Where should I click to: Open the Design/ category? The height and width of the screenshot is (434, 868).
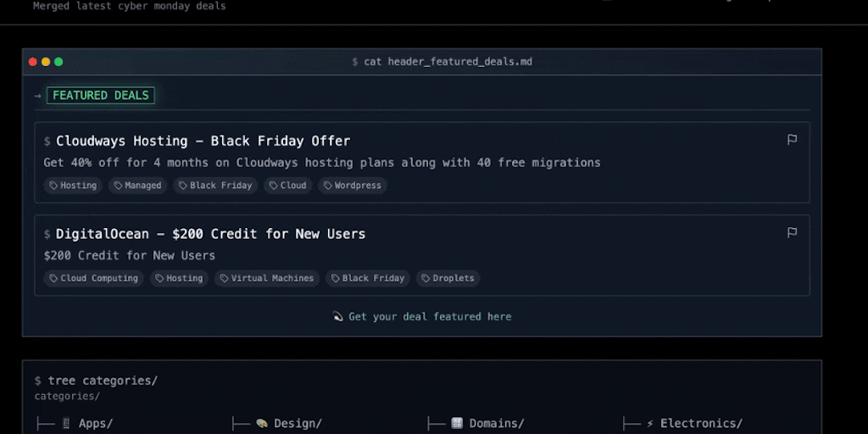point(289,424)
